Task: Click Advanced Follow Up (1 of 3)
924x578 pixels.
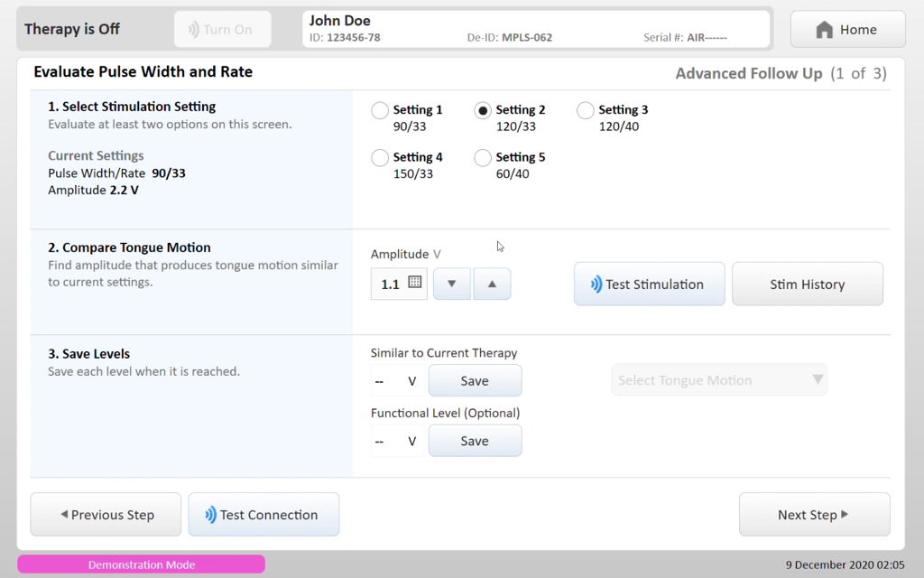Action: (x=781, y=73)
